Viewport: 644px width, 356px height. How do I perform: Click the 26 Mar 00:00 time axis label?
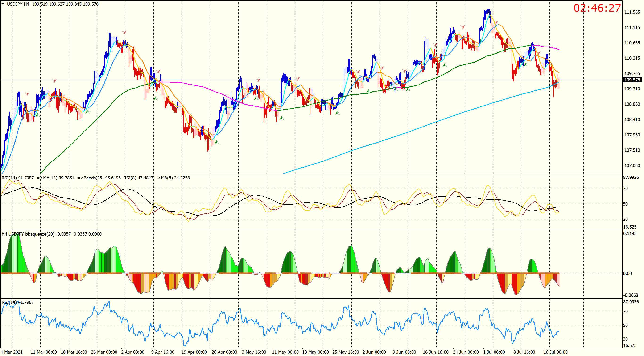pos(104,352)
